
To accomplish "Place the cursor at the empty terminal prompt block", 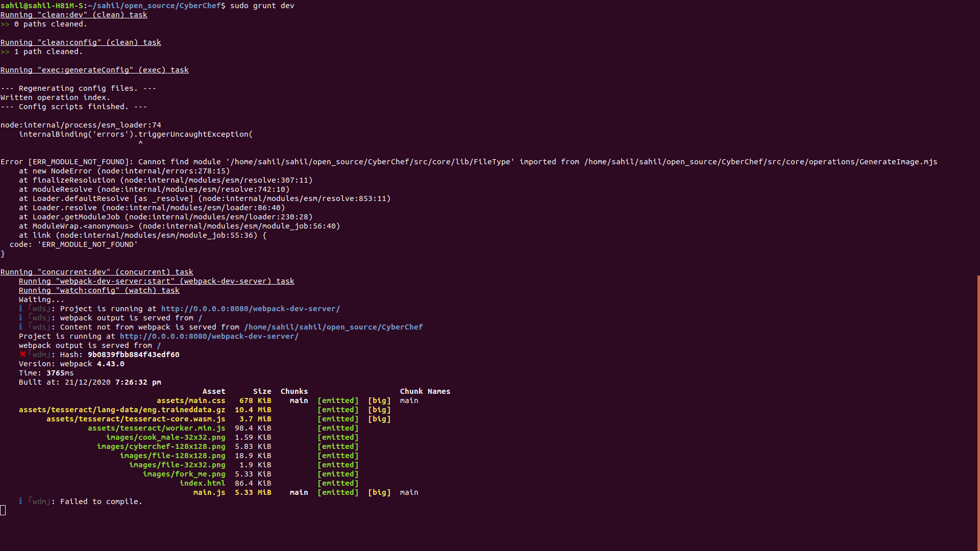I will (x=4, y=510).
